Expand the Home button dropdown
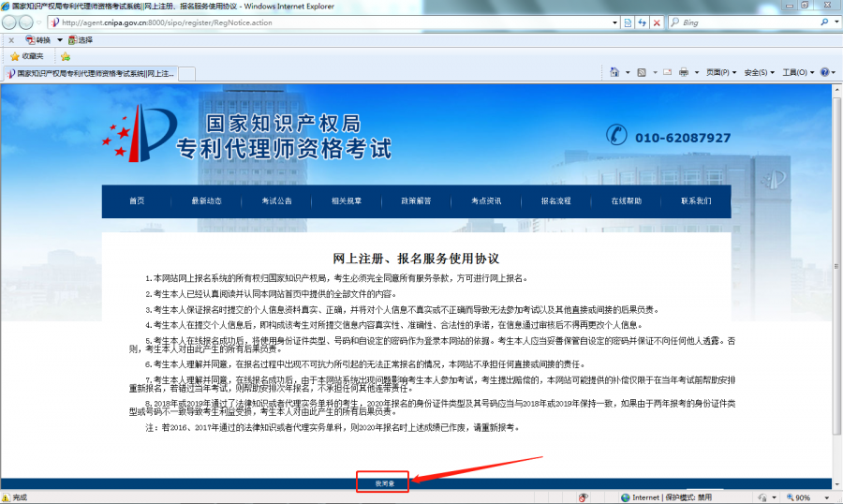 pyautogui.click(x=628, y=73)
